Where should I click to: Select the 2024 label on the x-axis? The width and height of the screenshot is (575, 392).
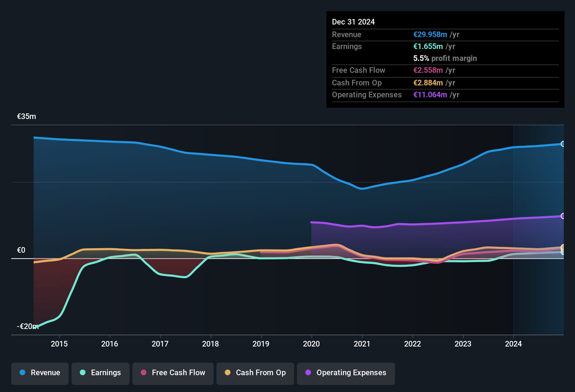[x=513, y=344]
